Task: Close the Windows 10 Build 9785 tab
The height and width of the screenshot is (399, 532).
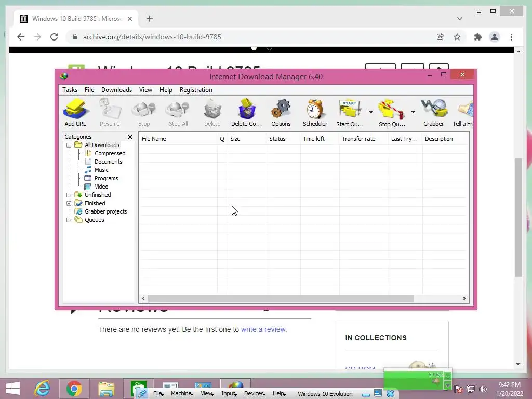Action: pos(129,19)
